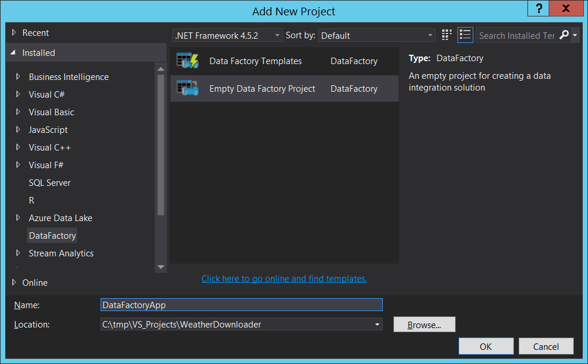Expand the Visual C++ node arrow
Screen dimensions: 588x364
[18, 147]
